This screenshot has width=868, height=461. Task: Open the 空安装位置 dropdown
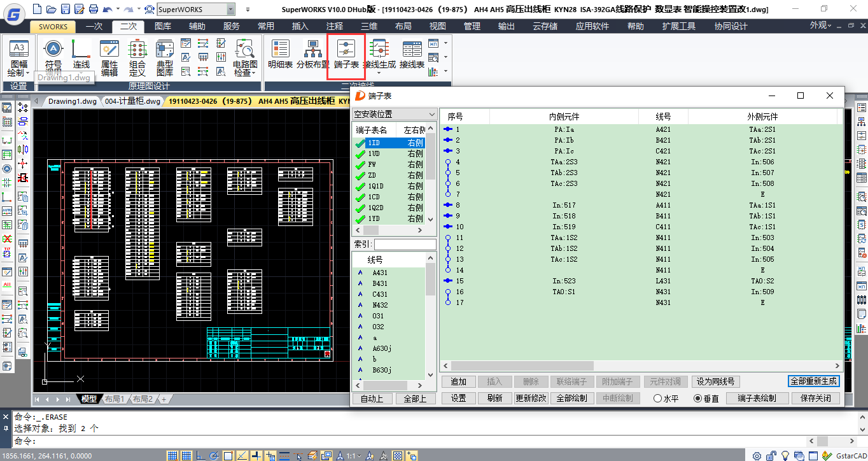click(x=395, y=115)
